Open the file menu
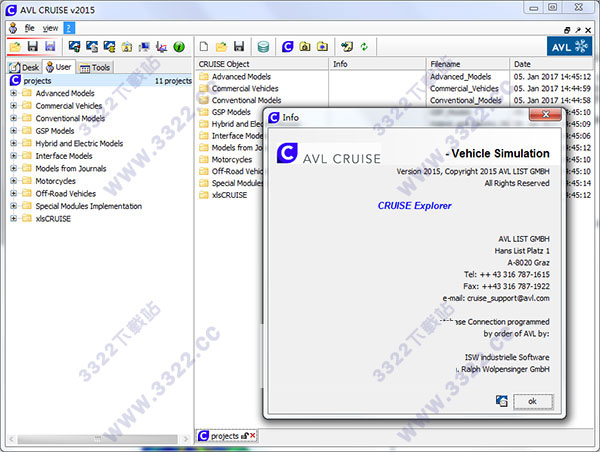The image size is (600, 452). pyautogui.click(x=29, y=27)
